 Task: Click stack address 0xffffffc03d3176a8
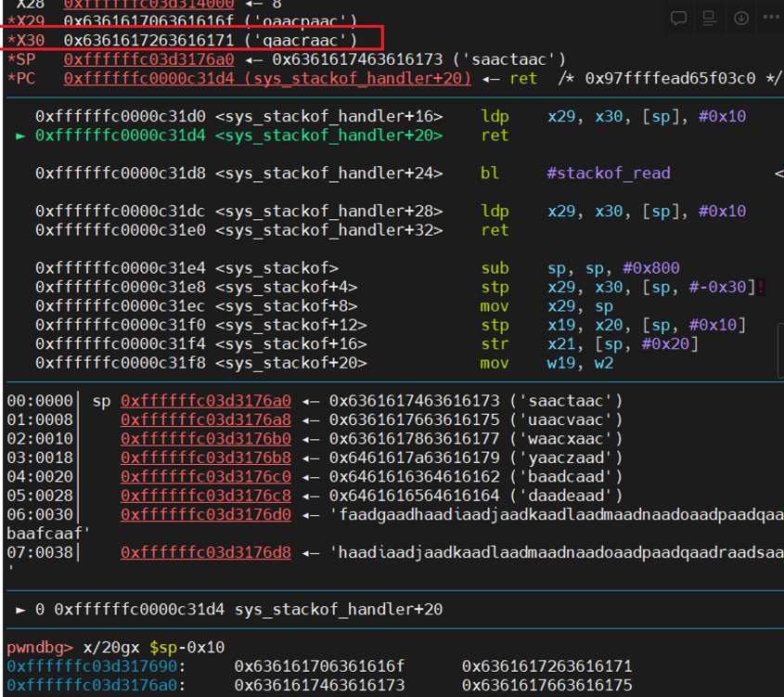(x=205, y=419)
